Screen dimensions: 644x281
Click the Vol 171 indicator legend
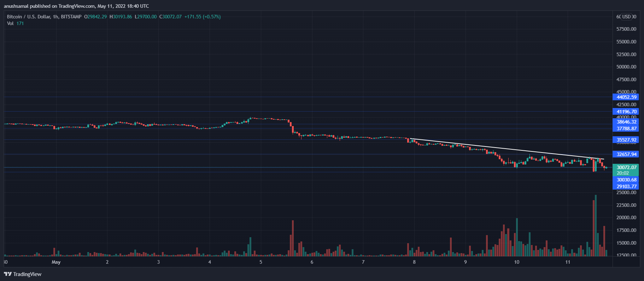click(15, 23)
